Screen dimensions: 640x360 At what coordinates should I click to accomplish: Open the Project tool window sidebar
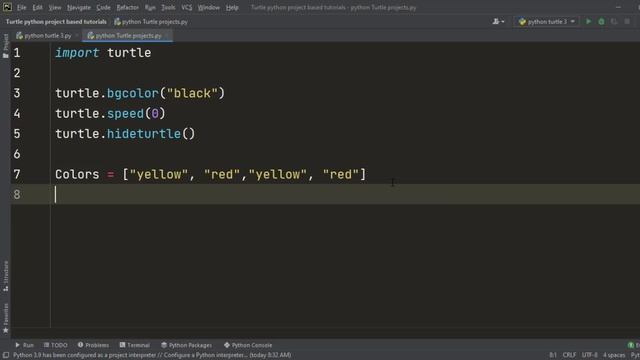click(x=5, y=46)
